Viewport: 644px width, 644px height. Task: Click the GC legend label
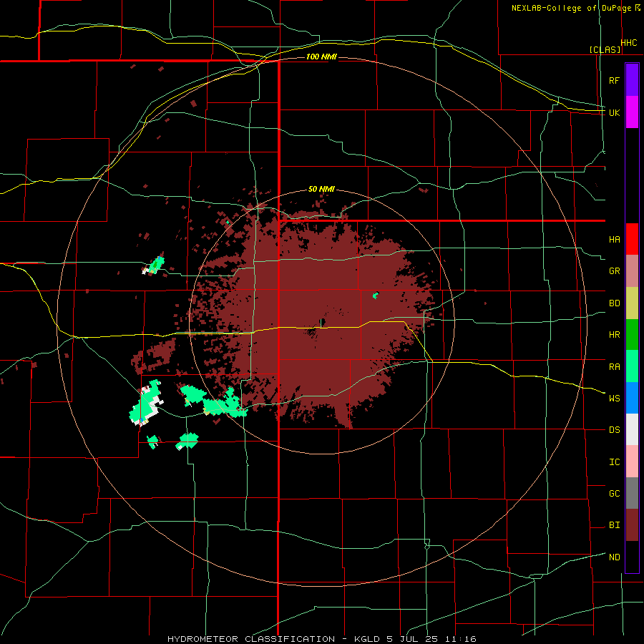[615, 494]
